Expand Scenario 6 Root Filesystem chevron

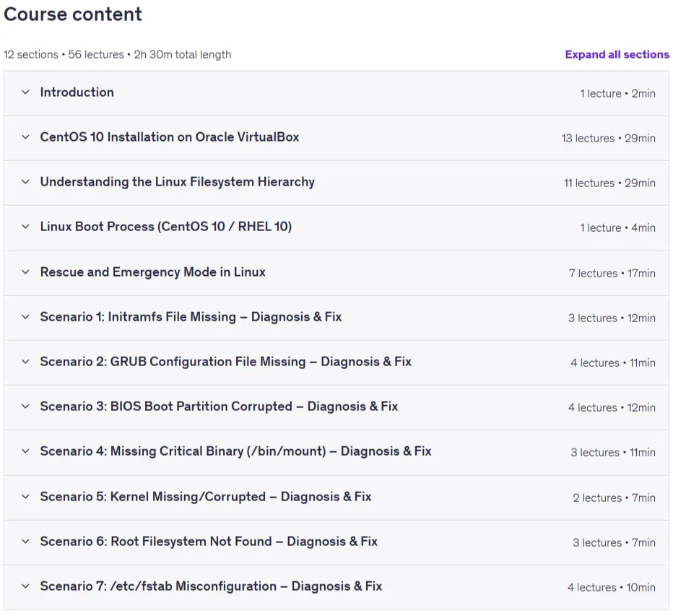point(26,542)
